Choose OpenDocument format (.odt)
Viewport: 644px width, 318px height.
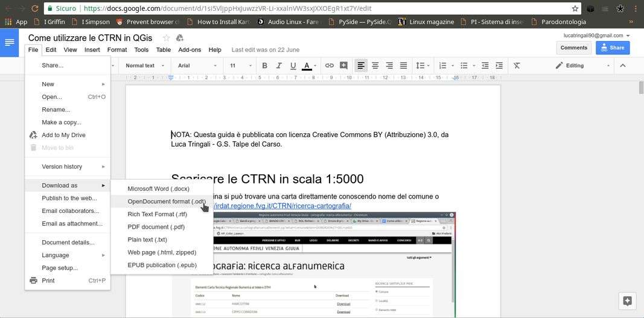167,202
